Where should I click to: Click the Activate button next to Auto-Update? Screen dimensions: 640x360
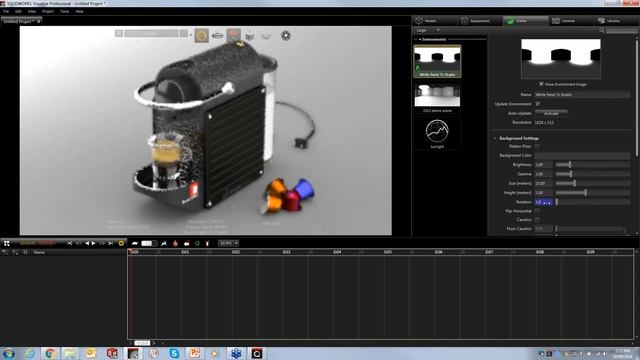point(551,113)
